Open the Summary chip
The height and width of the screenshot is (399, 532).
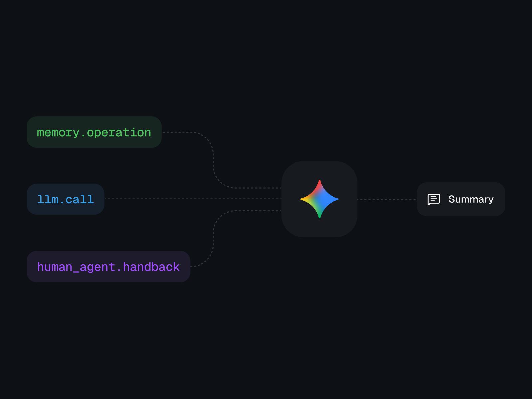point(461,199)
